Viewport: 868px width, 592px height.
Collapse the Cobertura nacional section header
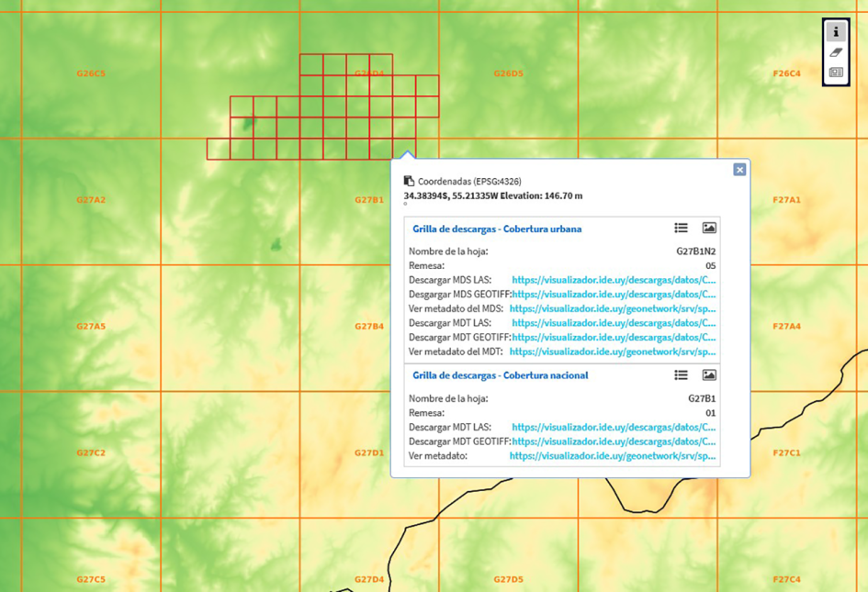tap(500, 375)
